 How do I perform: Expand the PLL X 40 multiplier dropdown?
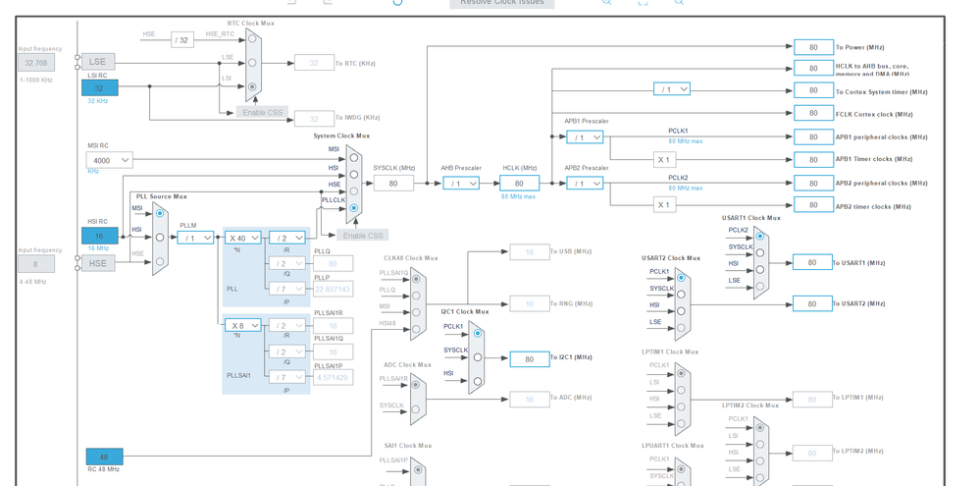(242, 238)
